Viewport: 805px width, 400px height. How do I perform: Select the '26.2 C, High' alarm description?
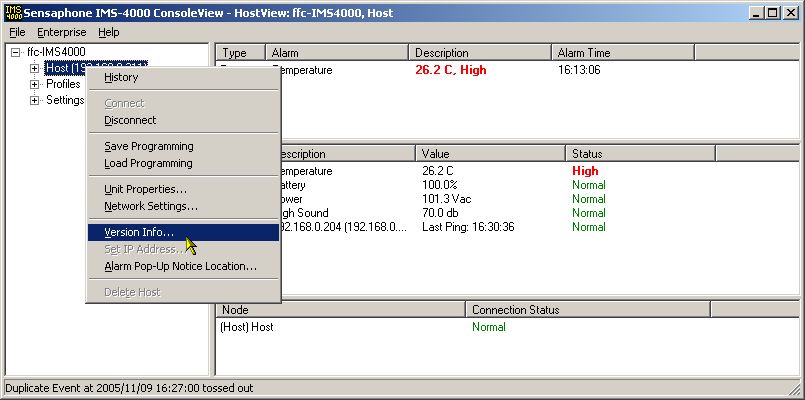pos(451,70)
